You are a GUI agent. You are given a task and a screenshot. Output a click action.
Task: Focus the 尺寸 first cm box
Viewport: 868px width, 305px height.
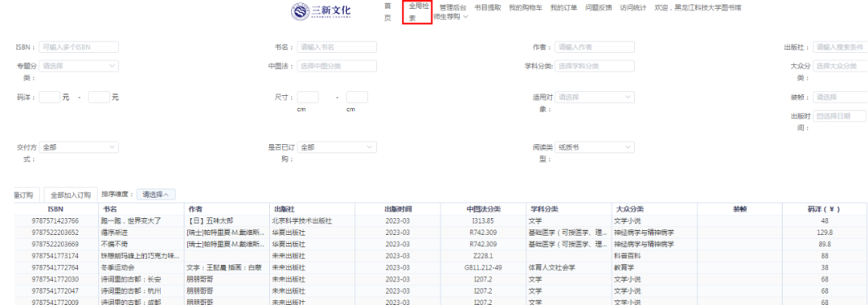308,97
